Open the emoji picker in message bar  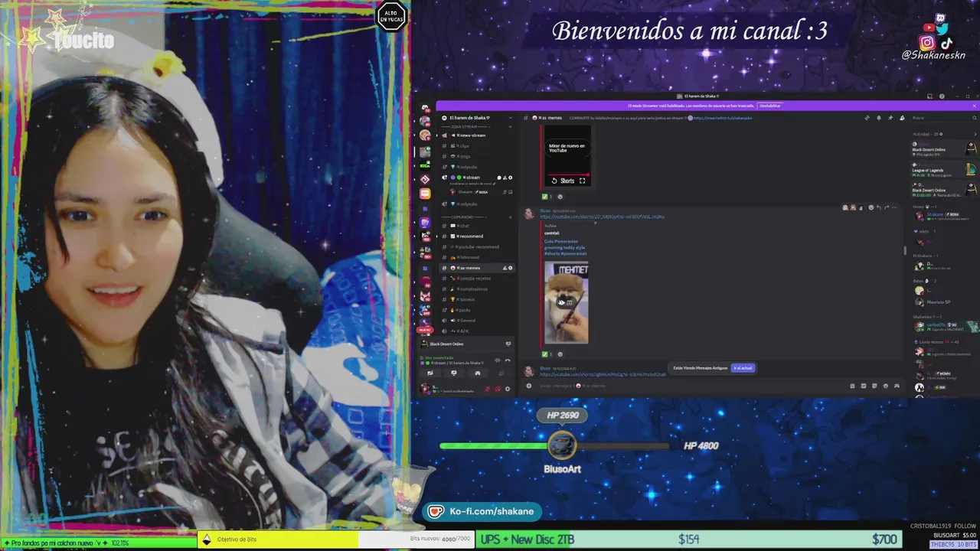coord(886,386)
